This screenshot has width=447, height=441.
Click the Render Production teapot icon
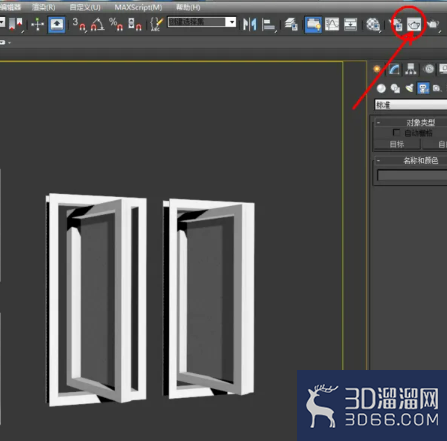click(433, 24)
